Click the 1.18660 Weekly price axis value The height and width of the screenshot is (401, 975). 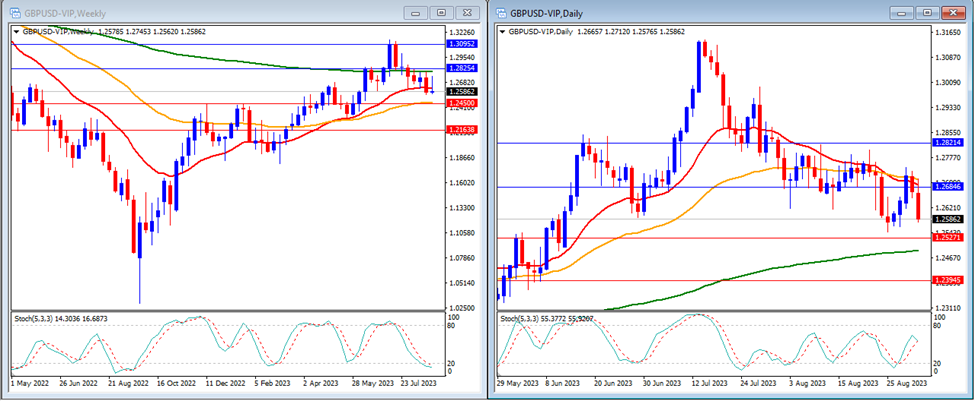461,157
